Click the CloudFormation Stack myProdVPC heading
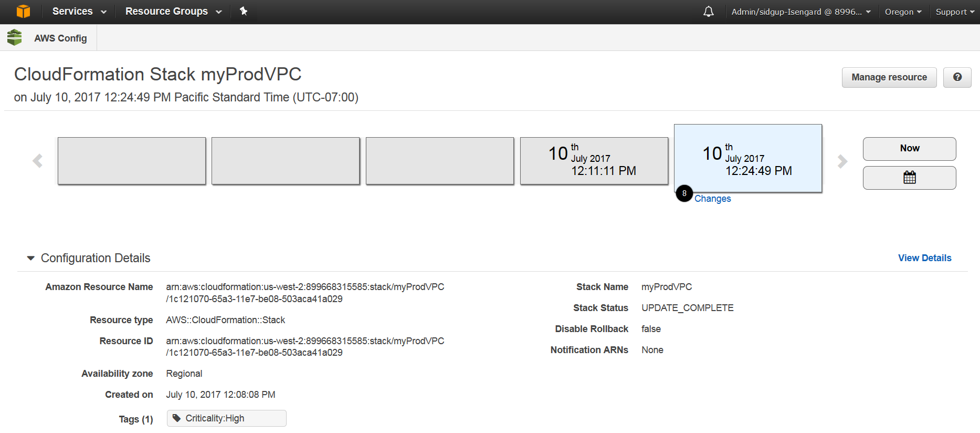The image size is (980, 433). pos(158,74)
